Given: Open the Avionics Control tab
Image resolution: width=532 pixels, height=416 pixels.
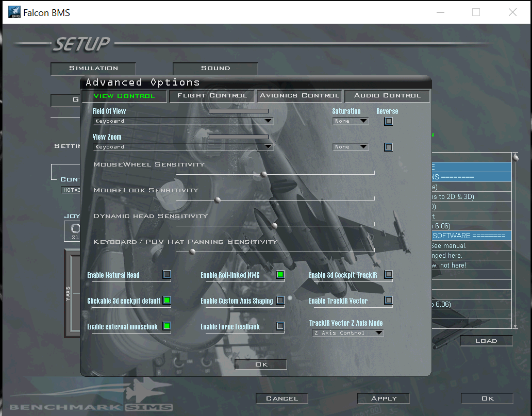Looking at the screenshot, I should pyautogui.click(x=300, y=96).
